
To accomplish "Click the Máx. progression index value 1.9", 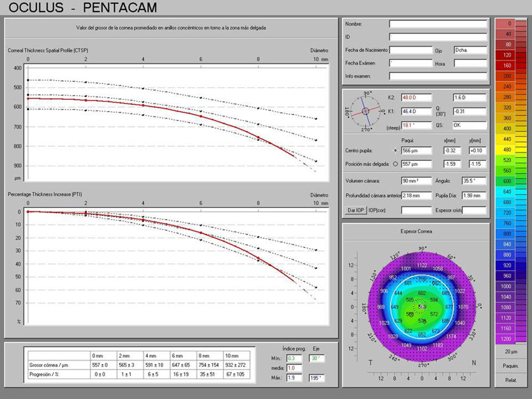I will coord(295,378).
